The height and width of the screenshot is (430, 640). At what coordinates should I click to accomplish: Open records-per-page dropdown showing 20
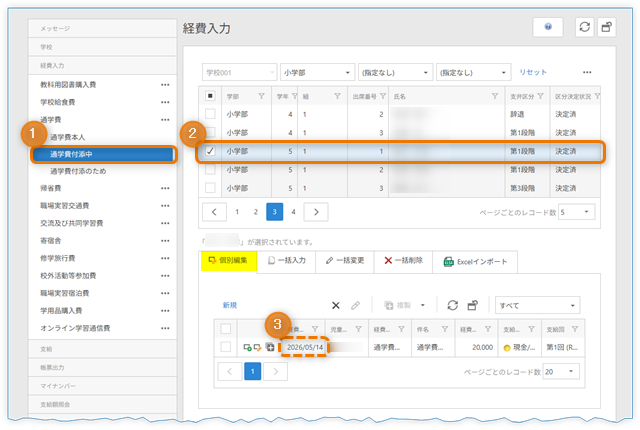click(561, 371)
